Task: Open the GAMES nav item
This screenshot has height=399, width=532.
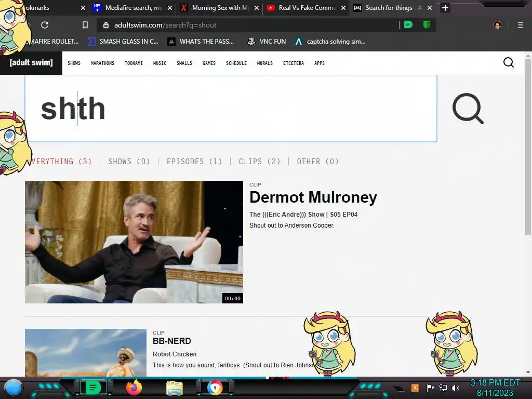Action: pyautogui.click(x=209, y=63)
